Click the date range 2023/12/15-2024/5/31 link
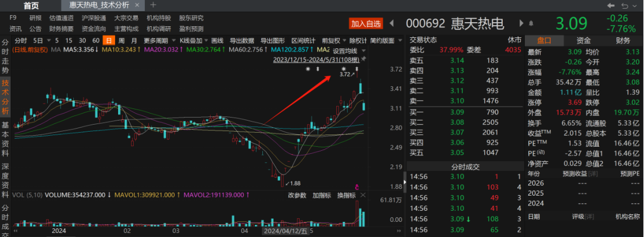Viewport: 644px width, 237px height. 316,59
